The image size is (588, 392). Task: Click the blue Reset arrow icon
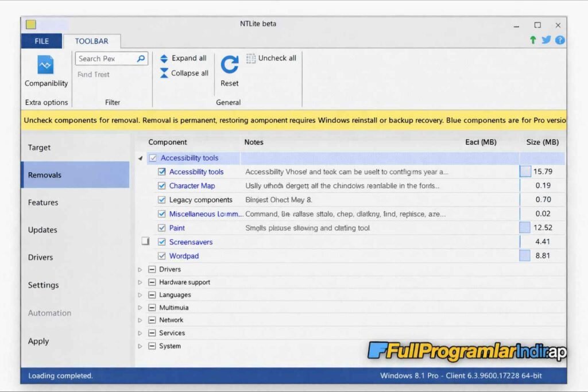click(230, 64)
